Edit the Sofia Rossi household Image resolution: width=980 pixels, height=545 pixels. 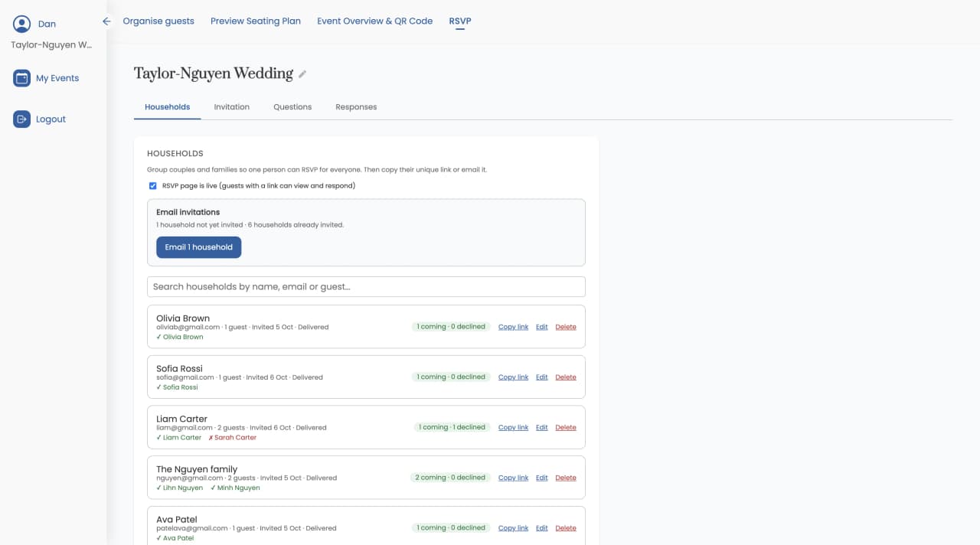coord(542,377)
